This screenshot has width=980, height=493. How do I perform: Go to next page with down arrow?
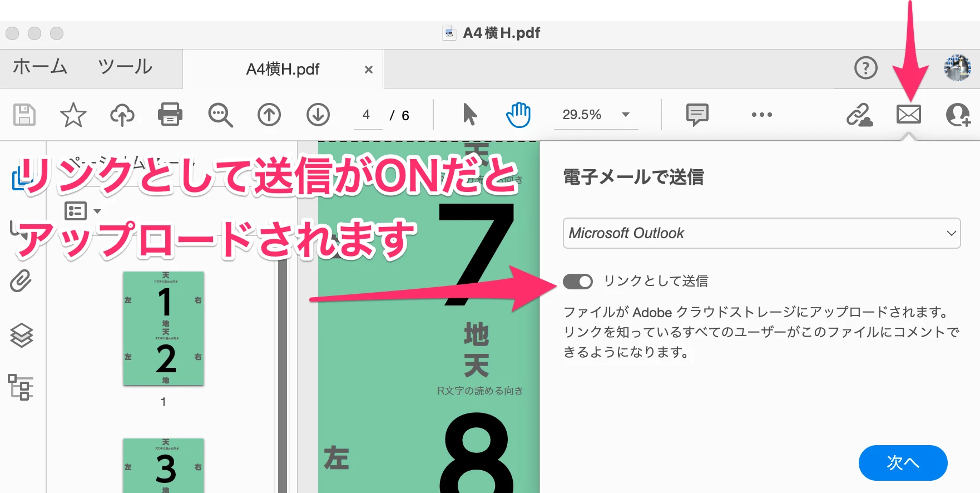[x=318, y=115]
